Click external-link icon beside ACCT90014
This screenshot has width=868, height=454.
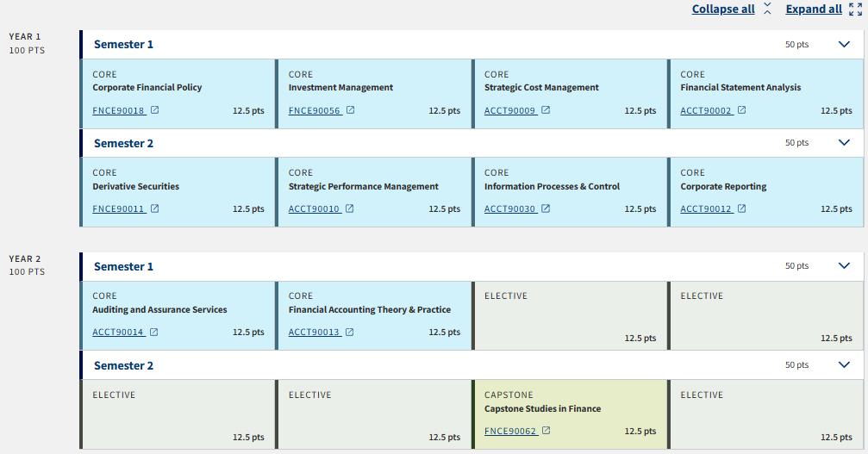pyautogui.click(x=154, y=332)
